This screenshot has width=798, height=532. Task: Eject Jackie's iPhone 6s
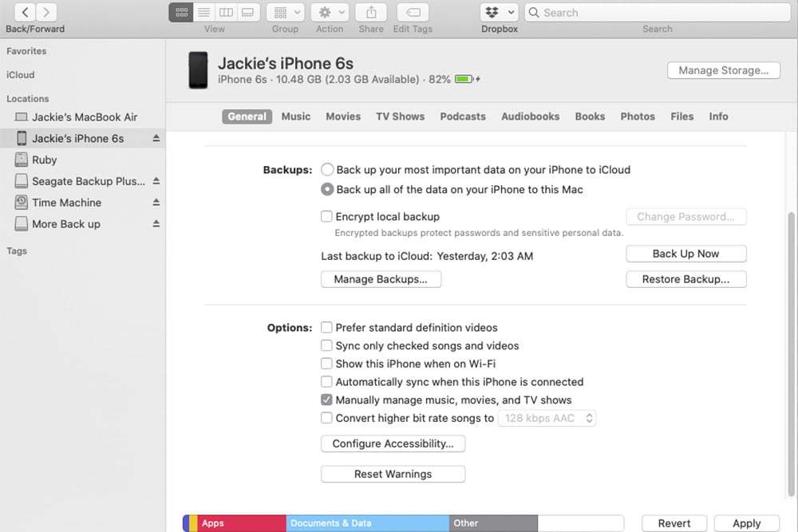(x=156, y=138)
